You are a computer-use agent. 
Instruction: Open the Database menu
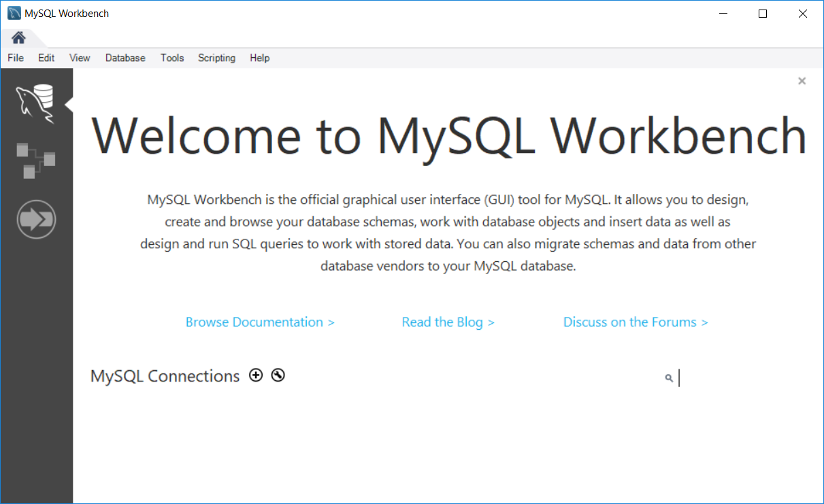[x=125, y=58]
